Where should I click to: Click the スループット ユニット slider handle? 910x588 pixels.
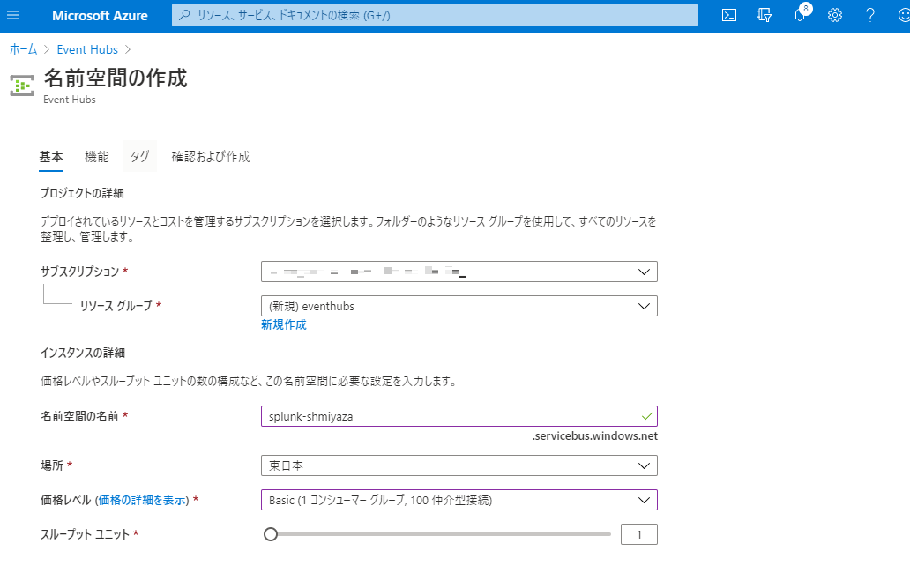point(271,533)
